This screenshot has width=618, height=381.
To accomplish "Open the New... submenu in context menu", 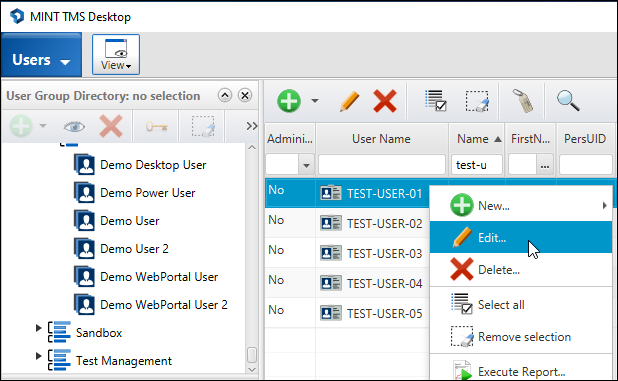I will [x=521, y=205].
